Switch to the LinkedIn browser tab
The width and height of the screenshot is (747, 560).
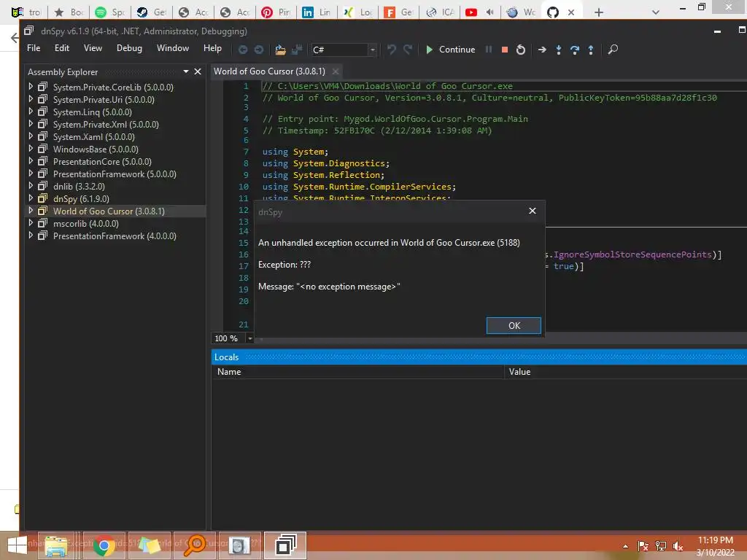[317, 12]
